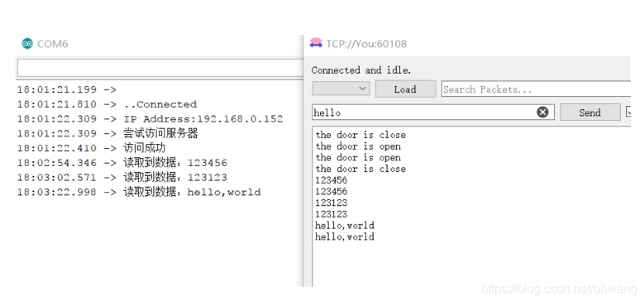Select the 'IP Address:192.168.0.152' log line
This screenshot has height=303, width=644.
(150, 119)
